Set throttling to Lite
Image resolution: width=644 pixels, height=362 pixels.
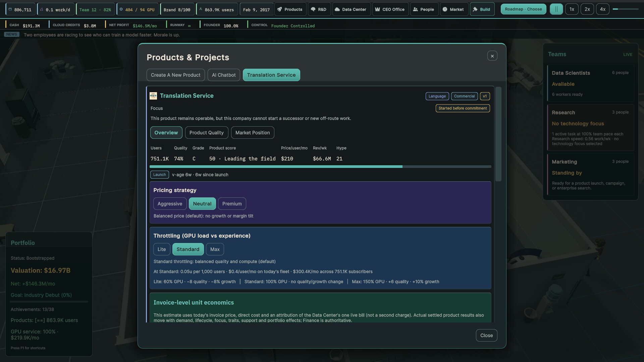coord(162,249)
